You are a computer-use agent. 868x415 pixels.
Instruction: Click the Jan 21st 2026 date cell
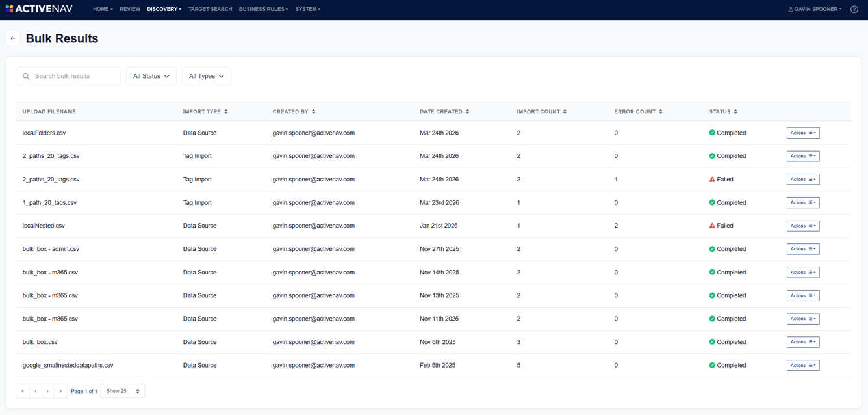[439, 226]
